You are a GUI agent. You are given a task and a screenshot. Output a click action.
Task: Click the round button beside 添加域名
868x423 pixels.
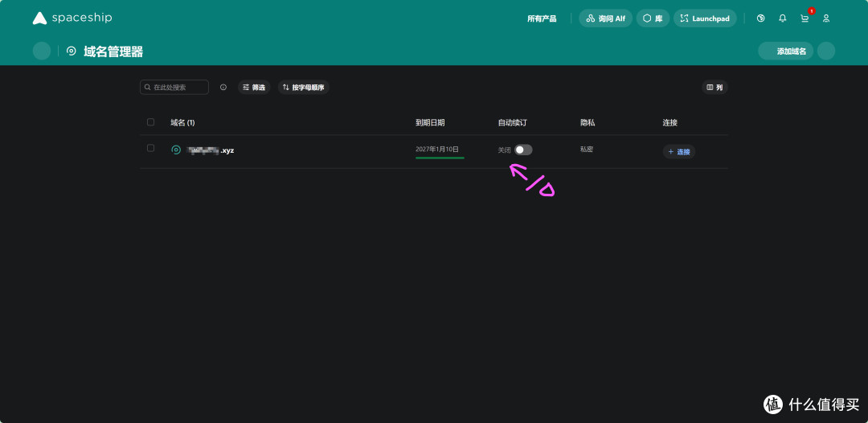[x=826, y=51]
